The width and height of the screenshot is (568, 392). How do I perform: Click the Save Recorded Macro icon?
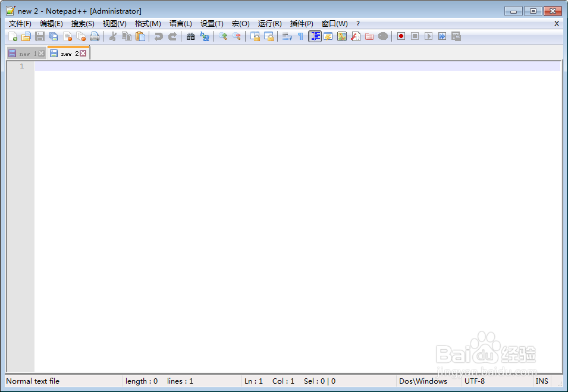pyautogui.click(x=456, y=36)
